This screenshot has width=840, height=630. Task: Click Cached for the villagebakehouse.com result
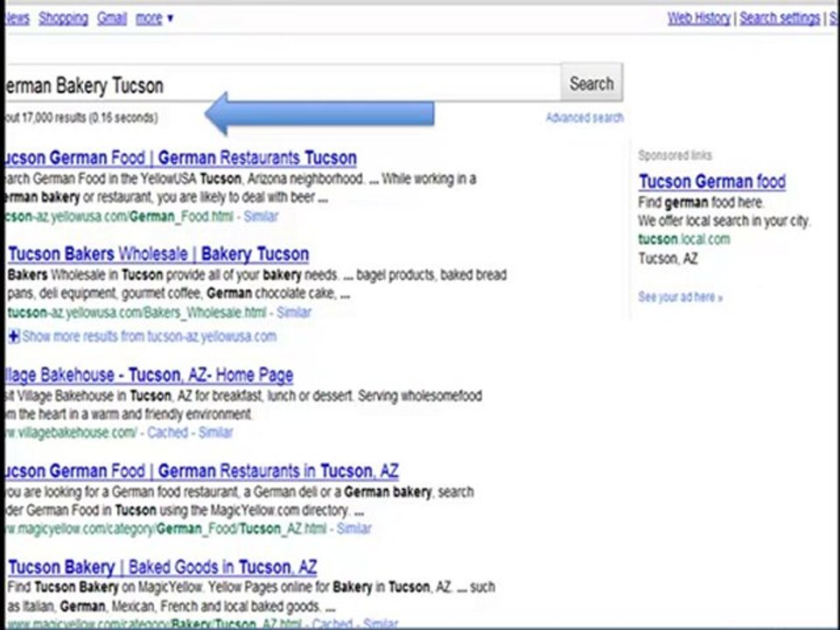pyautogui.click(x=168, y=432)
